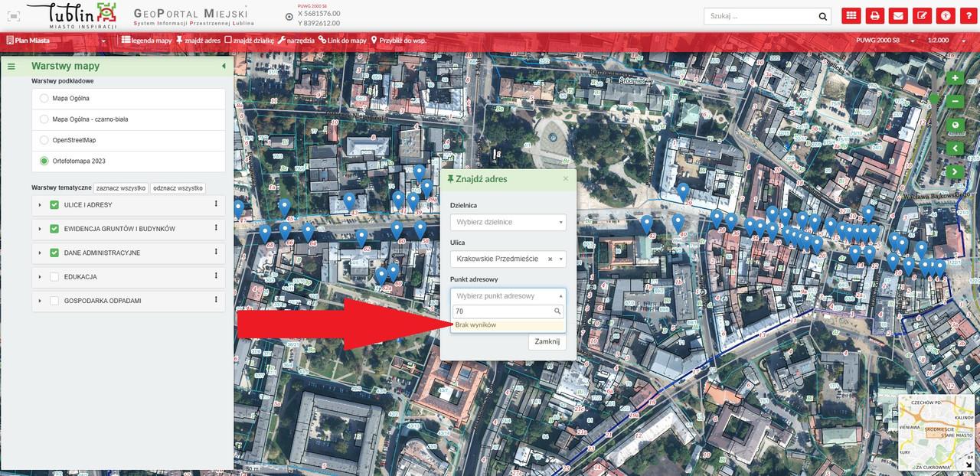980x476 pixels.
Task: Click the Szukaj search input field
Action: (x=761, y=16)
